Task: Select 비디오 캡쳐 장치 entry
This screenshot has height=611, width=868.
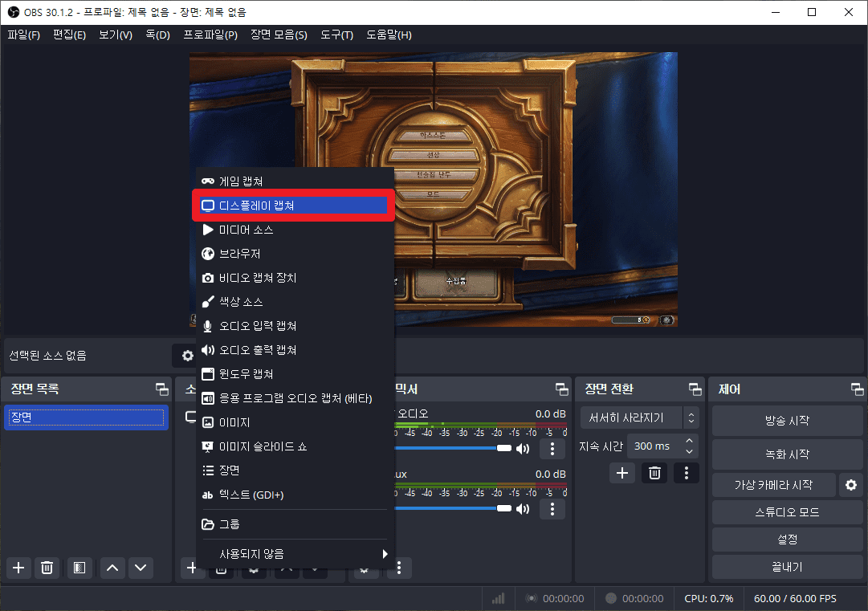Action: pos(294,278)
